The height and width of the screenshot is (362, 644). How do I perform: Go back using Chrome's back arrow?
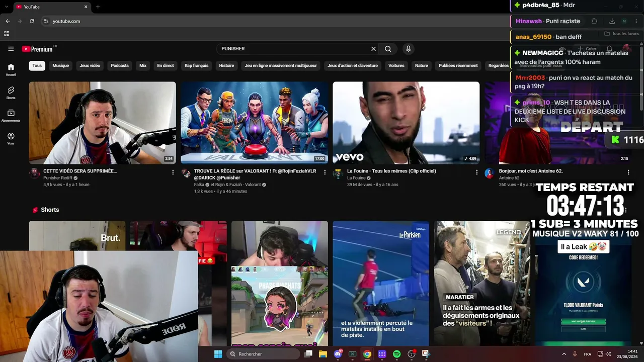[8, 21]
